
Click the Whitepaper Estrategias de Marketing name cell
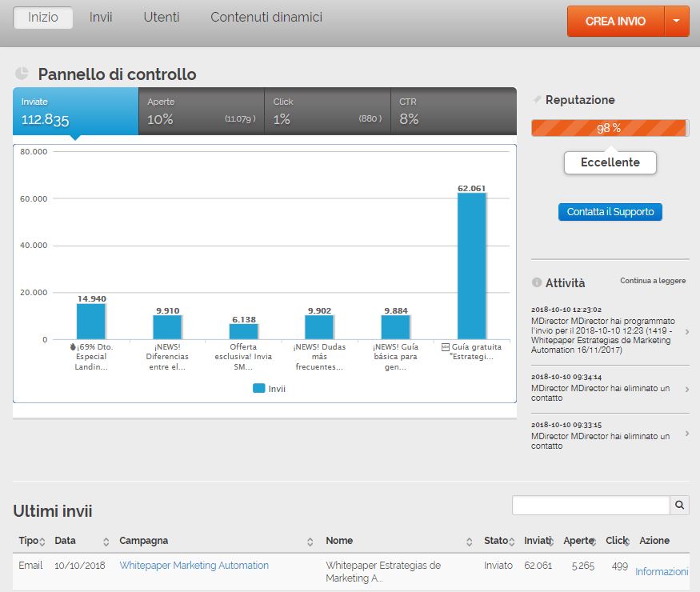coord(383,571)
